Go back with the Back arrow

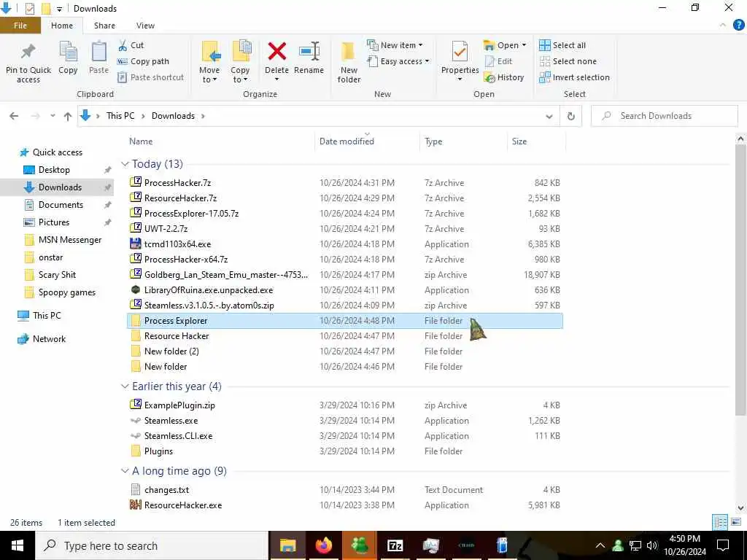click(x=14, y=116)
